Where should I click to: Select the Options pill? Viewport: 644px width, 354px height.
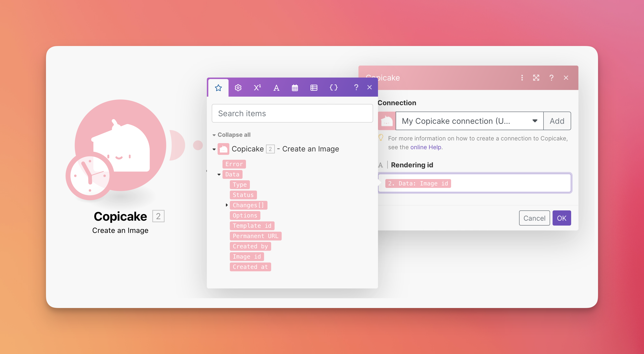point(245,215)
